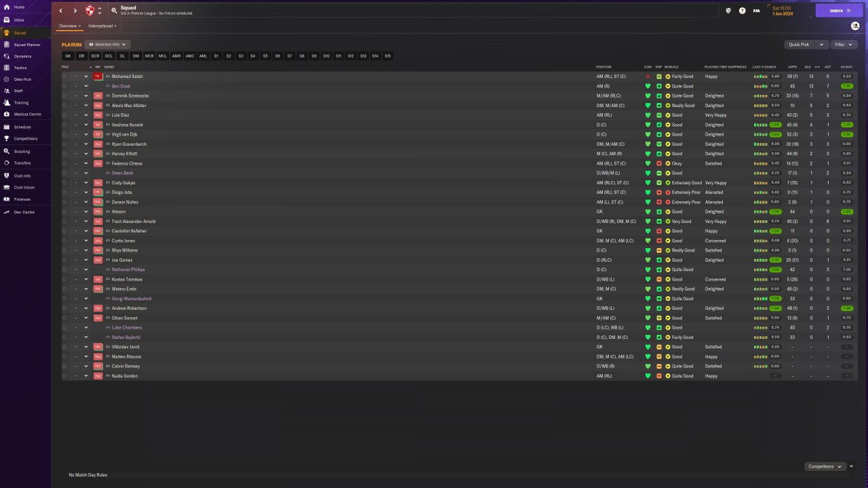The height and width of the screenshot is (488, 868).
Task: Click the Dynamics sidebar icon
Action: [6, 56]
